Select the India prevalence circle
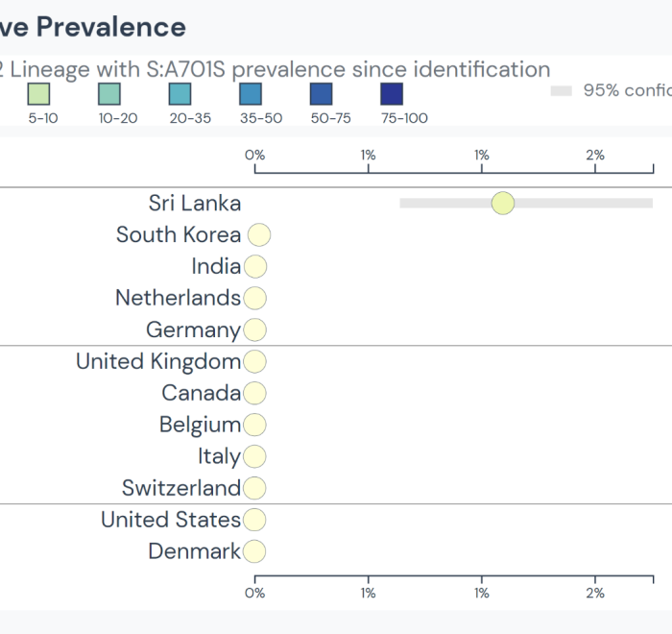Screen dimensions: 672x634 click(x=255, y=266)
